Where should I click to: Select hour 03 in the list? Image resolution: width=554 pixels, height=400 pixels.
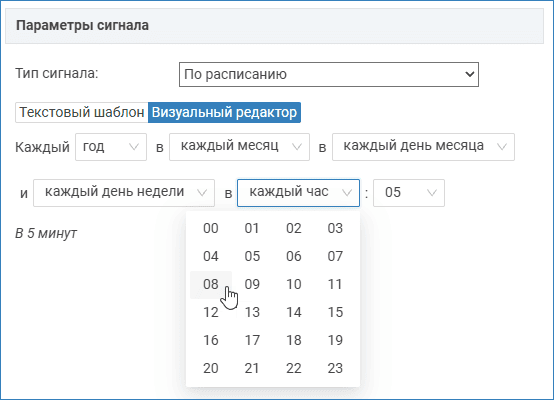335,229
